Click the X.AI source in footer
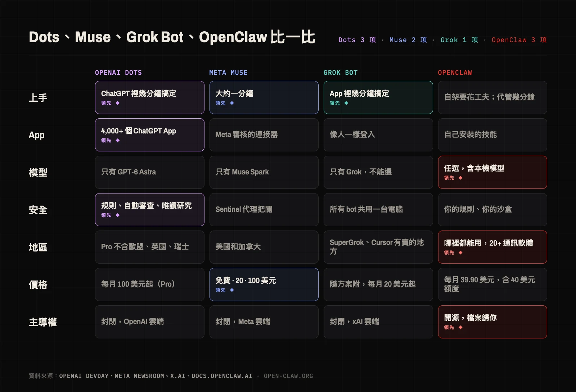The image size is (576, 392). (x=178, y=376)
